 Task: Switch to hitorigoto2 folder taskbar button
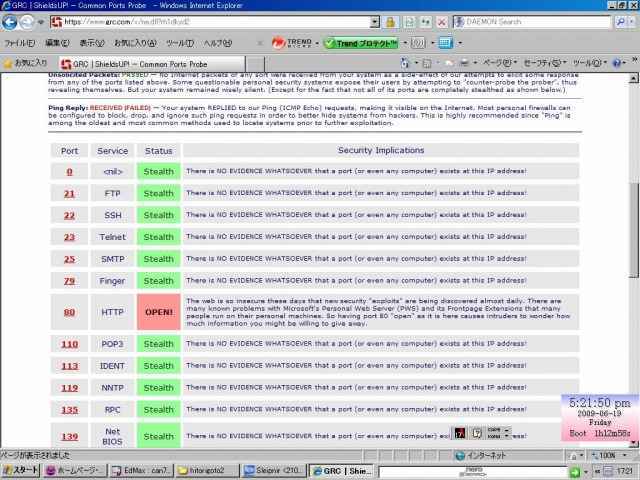[207, 470]
